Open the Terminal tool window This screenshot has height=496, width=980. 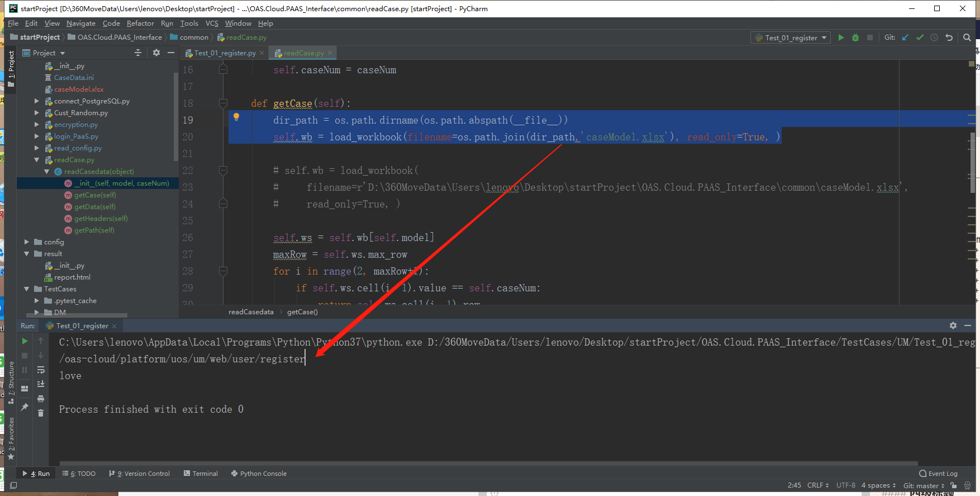(201, 474)
